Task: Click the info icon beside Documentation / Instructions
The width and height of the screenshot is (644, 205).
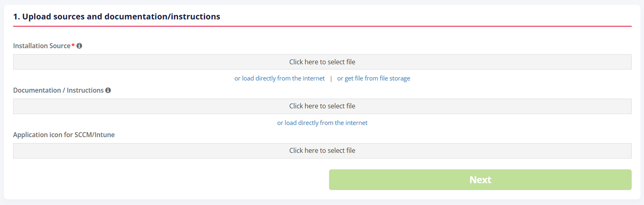Action: click(x=108, y=90)
